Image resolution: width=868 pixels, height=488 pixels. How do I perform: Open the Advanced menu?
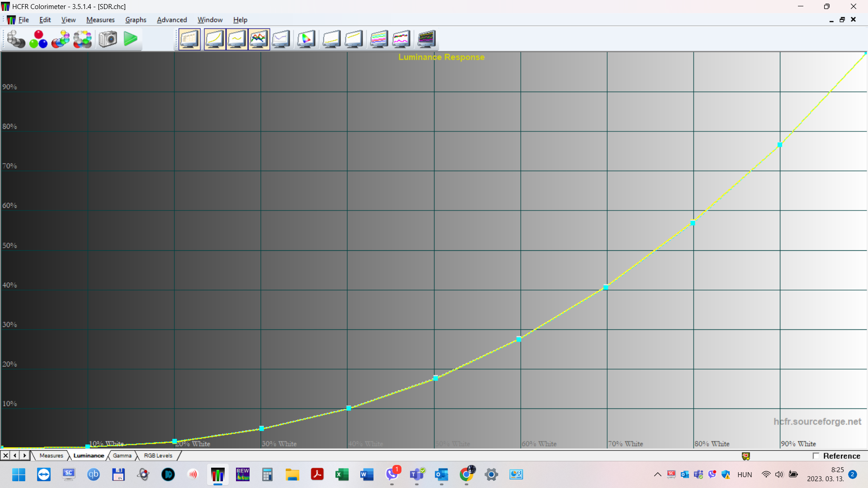tap(172, 20)
